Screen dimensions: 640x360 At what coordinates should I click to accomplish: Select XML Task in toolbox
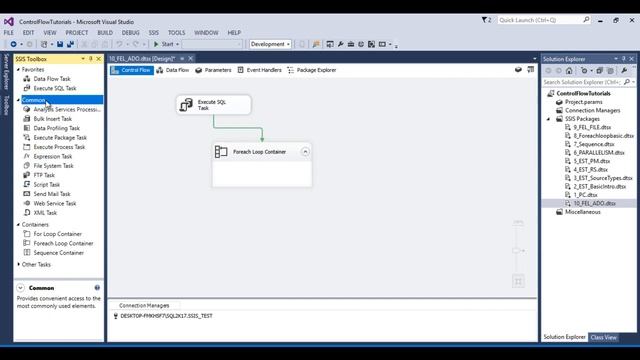[x=45, y=213]
